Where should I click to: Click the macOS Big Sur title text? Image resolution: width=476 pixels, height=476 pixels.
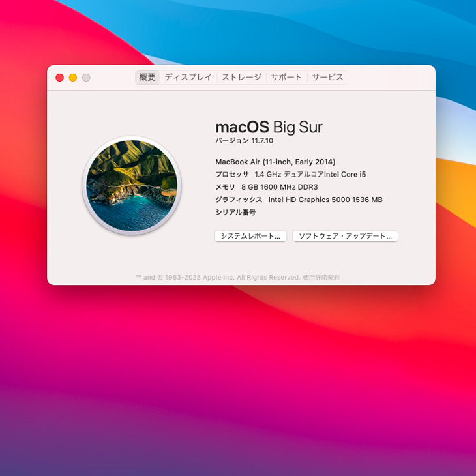coord(269,127)
